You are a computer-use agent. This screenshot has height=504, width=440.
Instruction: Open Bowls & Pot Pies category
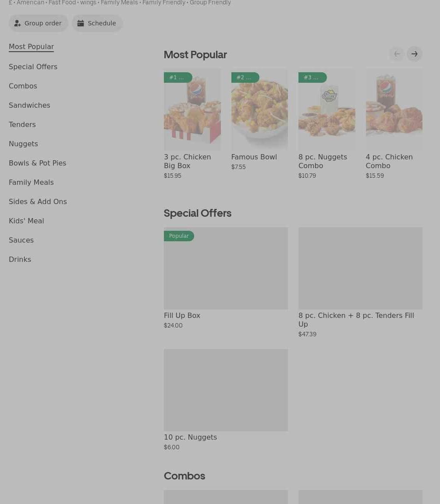pyautogui.click(x=37, y=163)
